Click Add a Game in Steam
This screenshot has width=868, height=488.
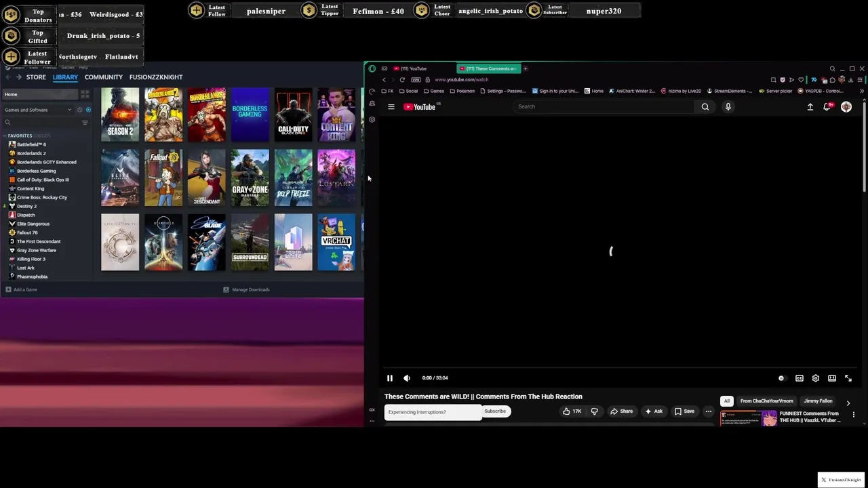pyautogui.click(x=22, y=289)
